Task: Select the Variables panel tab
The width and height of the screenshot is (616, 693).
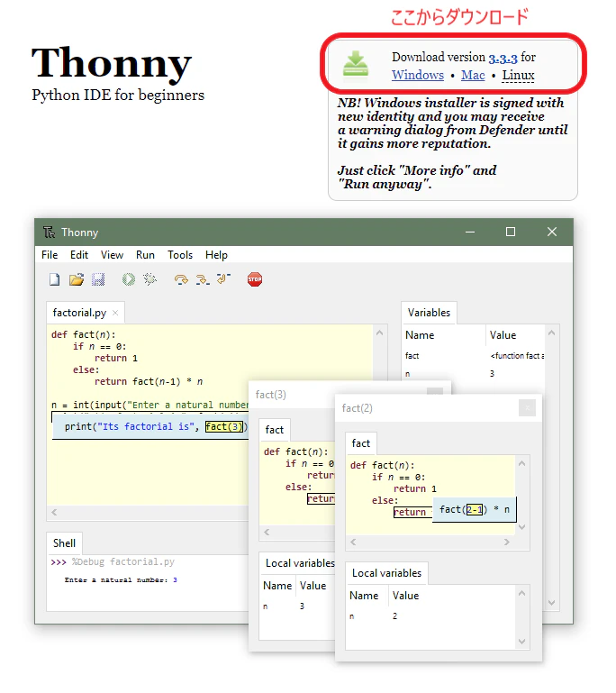Action: coord(429,313)
